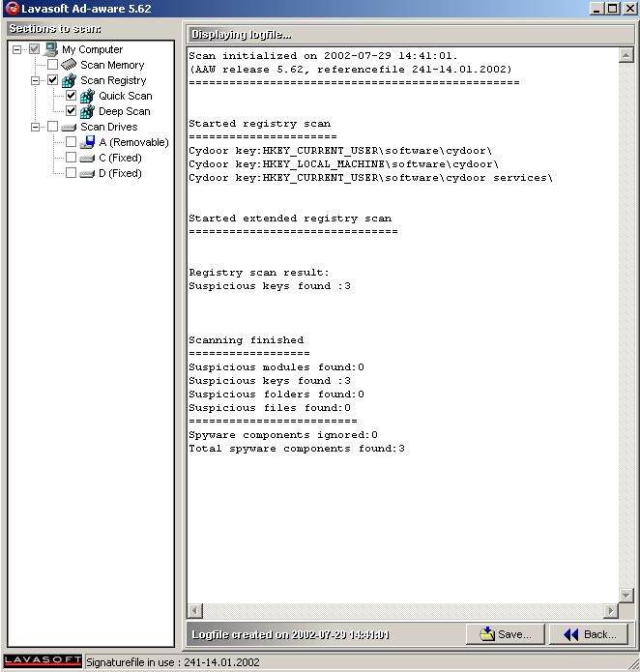Click the Ad-aware title bar logo icon
Viewport: 640px width, 672px height.
coord(13,8)
